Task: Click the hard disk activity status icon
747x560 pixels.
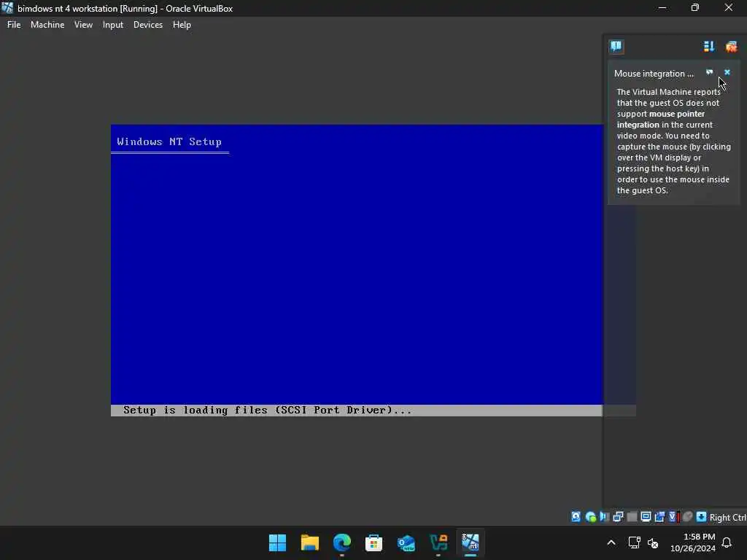Action: click(x=576, y=517)
